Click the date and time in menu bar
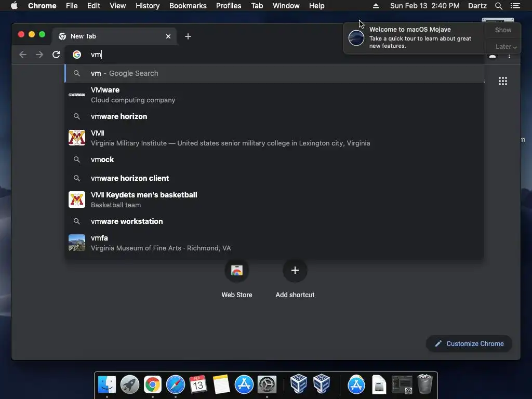This screenshot has height=399, width=532. (x=425, y=6)
